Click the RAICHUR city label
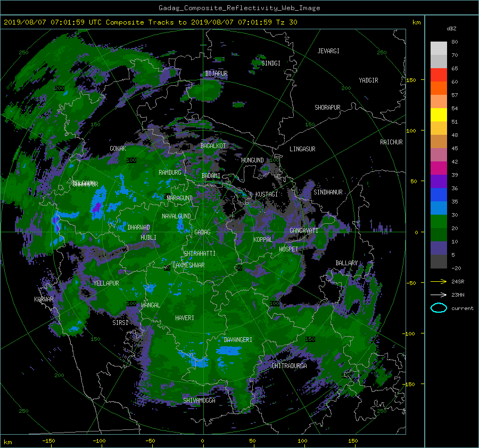Screen dimensions: 479x448 tap(391, 142)
